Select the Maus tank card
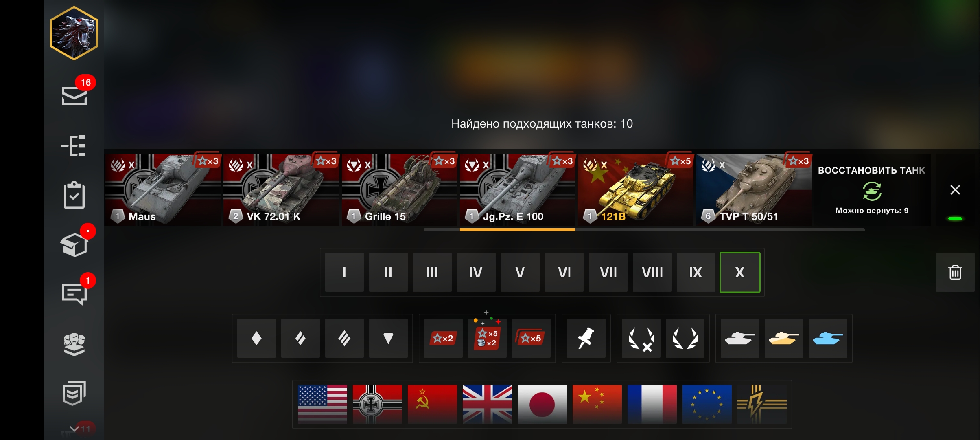Viewport: 980px width, 440px height. pos(163,190)
